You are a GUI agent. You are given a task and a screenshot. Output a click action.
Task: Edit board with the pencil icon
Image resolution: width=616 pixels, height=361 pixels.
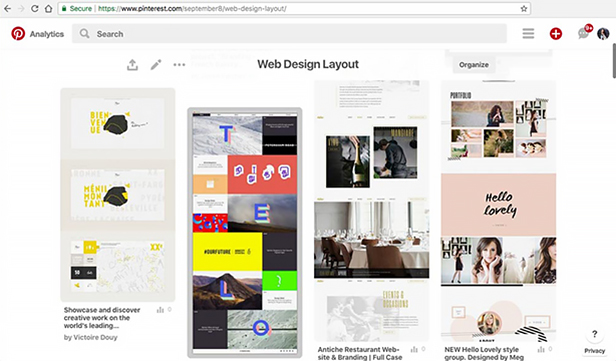click(x=156, y=65)
